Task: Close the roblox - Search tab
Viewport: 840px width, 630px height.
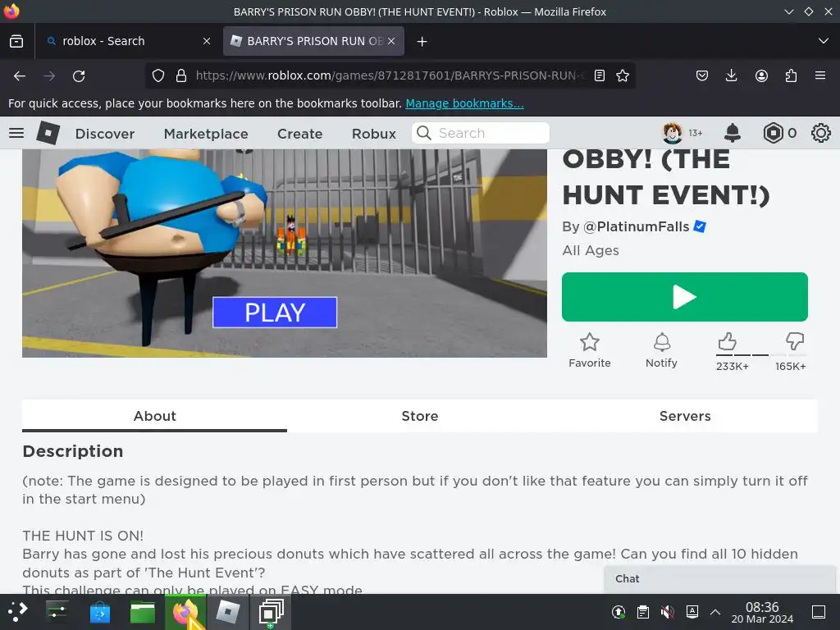Action: coord(206,41)
